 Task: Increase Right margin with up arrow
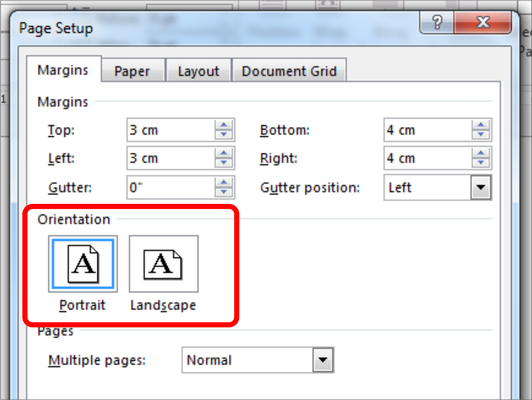(481, 153)
